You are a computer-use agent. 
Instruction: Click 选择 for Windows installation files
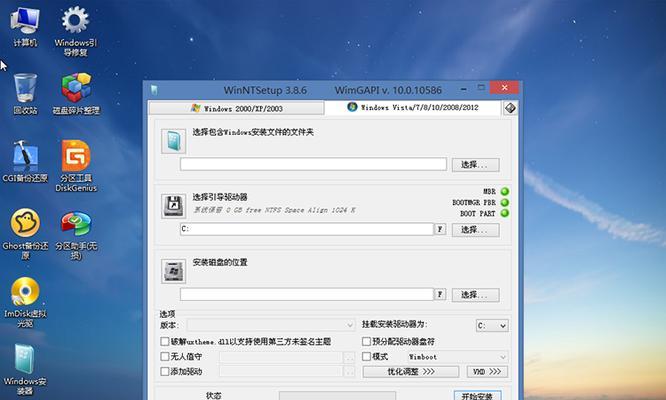475,165
